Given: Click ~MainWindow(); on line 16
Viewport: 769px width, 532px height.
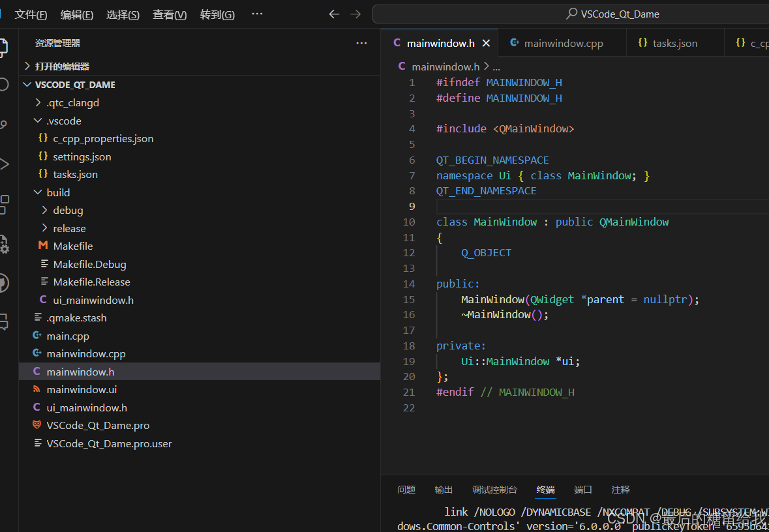Looking at the screenshot, I should tap(505, 314).
